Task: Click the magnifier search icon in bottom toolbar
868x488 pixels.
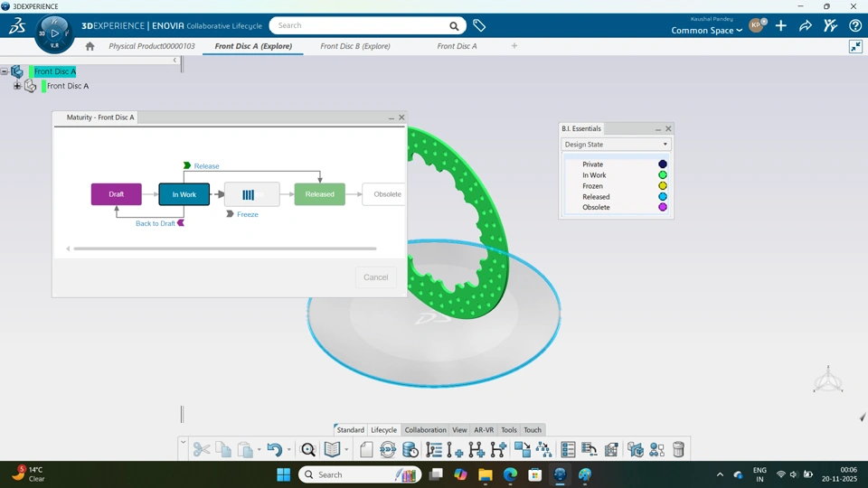Action: pos(307,449)
